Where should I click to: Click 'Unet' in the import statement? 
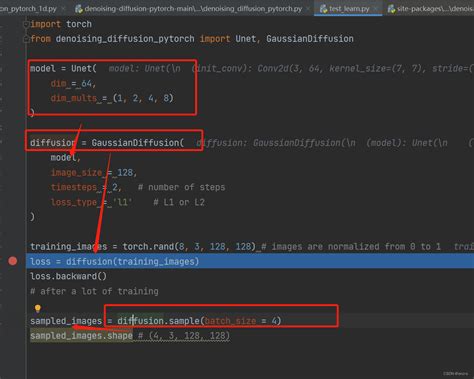click(246, 39)
